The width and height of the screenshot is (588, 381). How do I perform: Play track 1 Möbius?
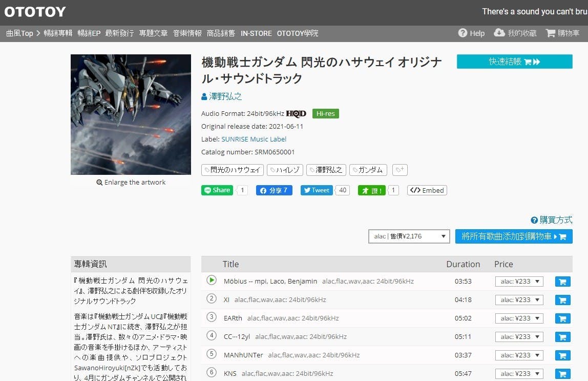(212, 280)
